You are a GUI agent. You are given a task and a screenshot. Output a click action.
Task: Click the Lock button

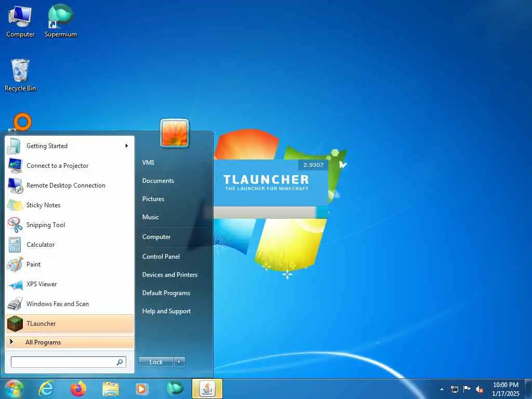pos(156,362)
